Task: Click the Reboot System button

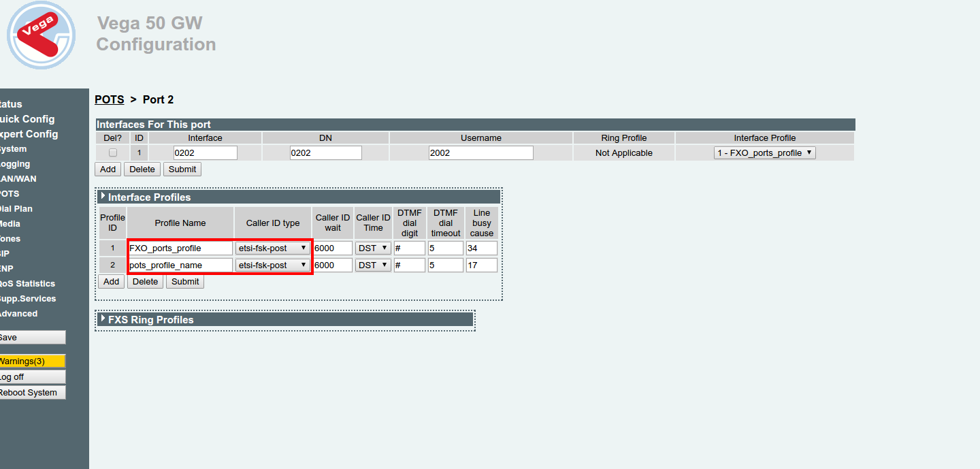Action: [33, 393]
